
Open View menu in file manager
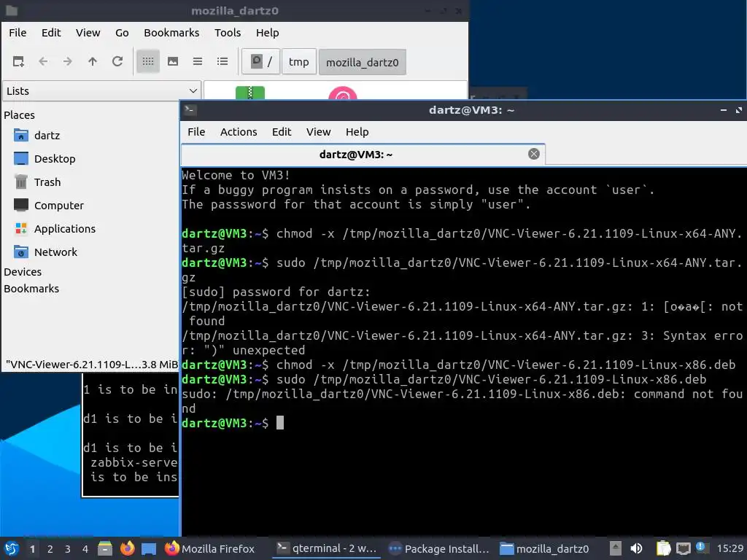pyautogui.click(x=88, y=33)
